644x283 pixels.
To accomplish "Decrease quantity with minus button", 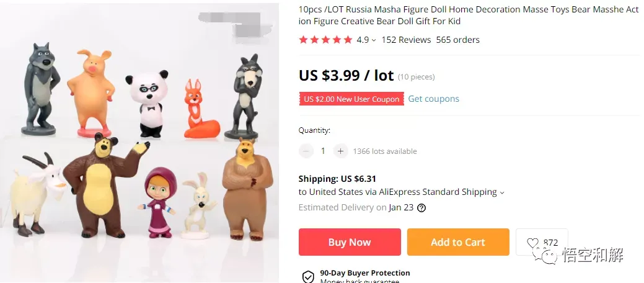I will coord(306,151).
